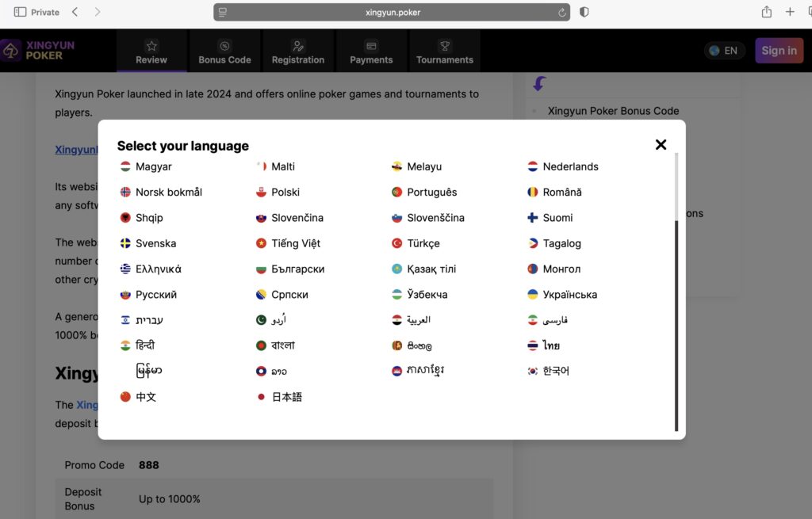Choose বাংলা language

(283, 345)
